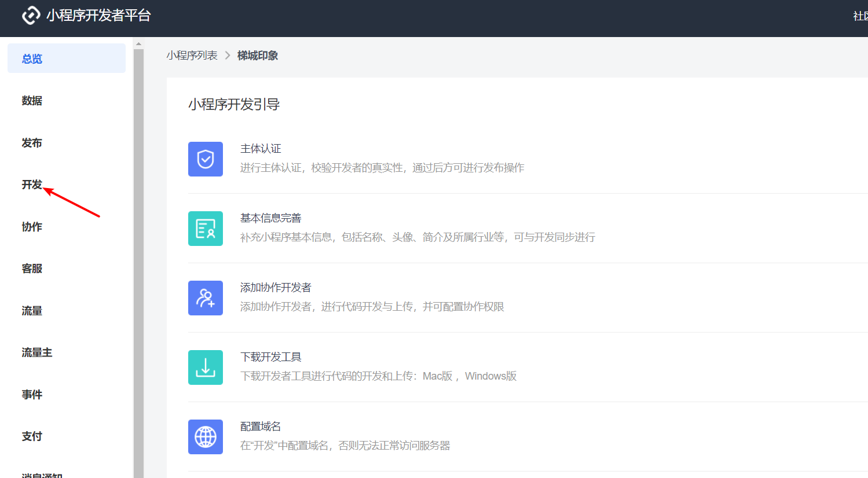Open 发布 in the sidebar

tap(32, 143)
